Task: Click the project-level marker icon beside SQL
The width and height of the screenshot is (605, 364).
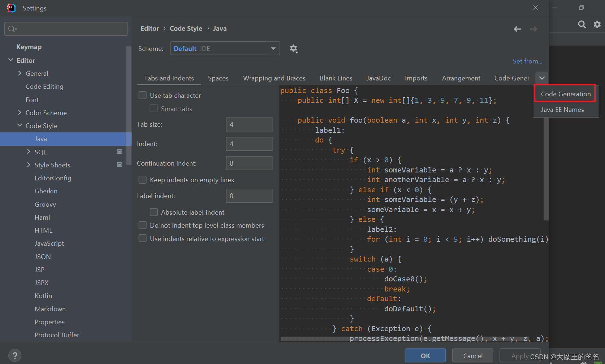Action: [120, 152]
